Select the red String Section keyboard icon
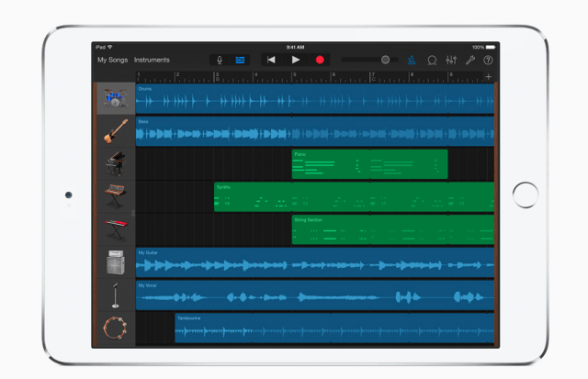Viewport: 588px width, 379px height. coord(116,229)
